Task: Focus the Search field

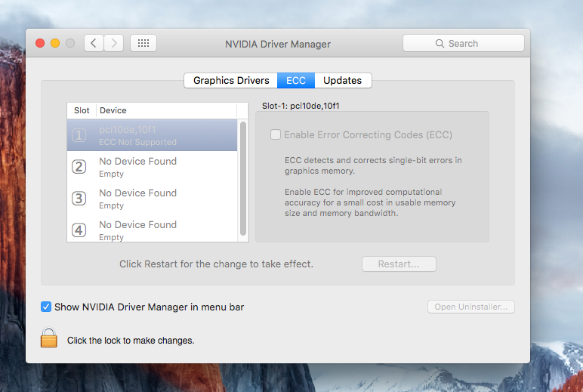Action: click(x=464, y=44)
